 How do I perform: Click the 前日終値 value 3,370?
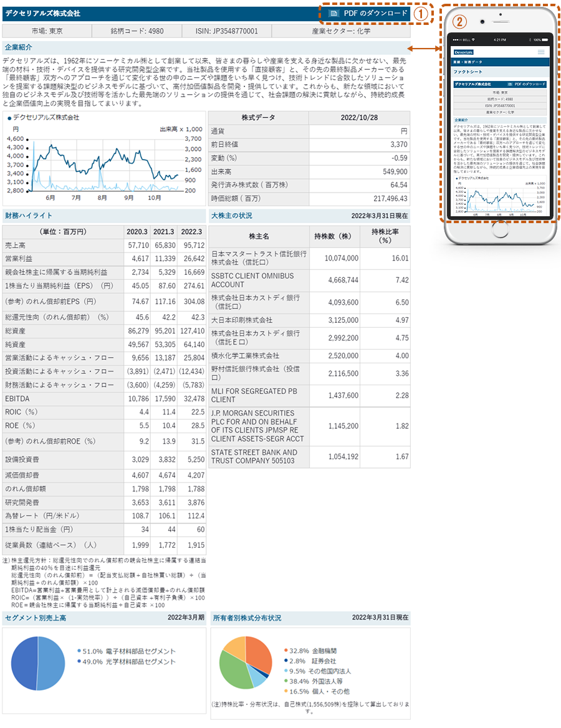pyautogui.click(x=399, y=145)
